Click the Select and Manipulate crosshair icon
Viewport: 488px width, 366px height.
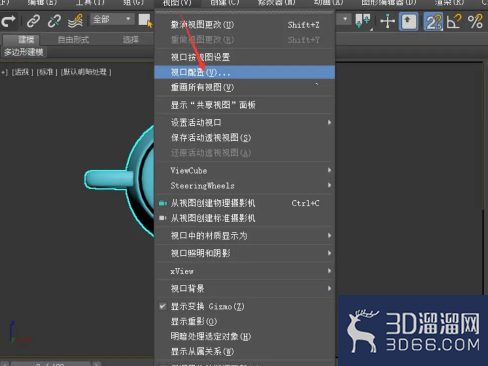pos(387,22)
